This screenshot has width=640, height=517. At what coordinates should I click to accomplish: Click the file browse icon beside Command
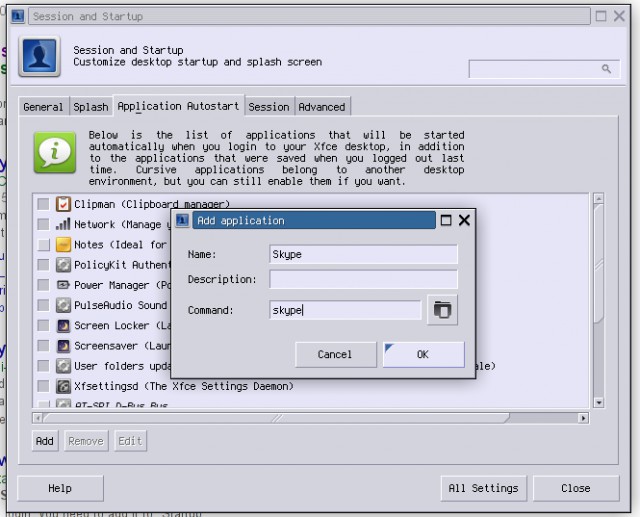pyautogui.click(x=442, y=310)
